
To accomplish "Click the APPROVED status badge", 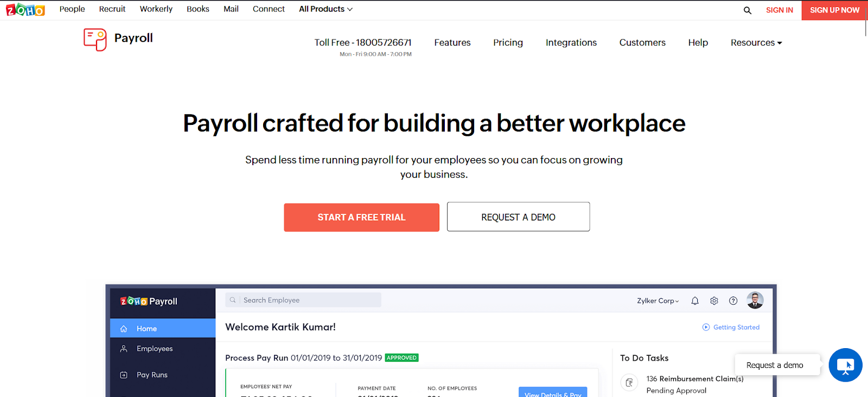I will point(401,358).
